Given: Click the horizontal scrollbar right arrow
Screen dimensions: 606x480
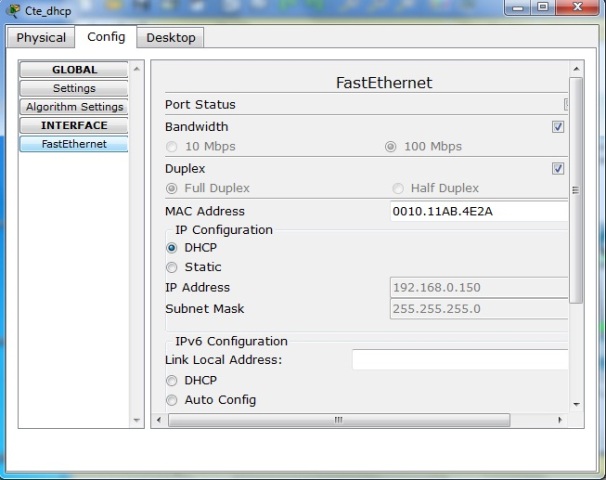Looking at the screenshot, I should tap(559, 421).
